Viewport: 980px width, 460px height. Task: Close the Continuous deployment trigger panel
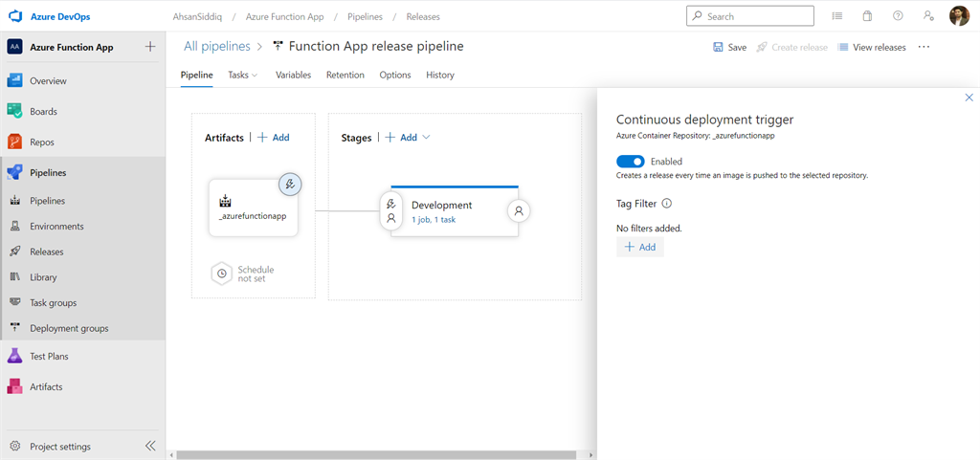tap(969, 98)
